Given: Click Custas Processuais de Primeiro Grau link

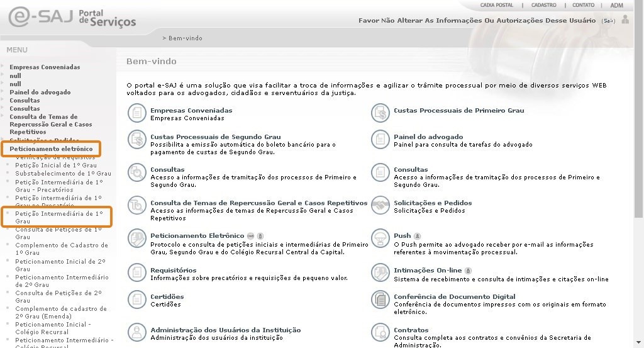Looking at the screenshot, I should (458, 110).
